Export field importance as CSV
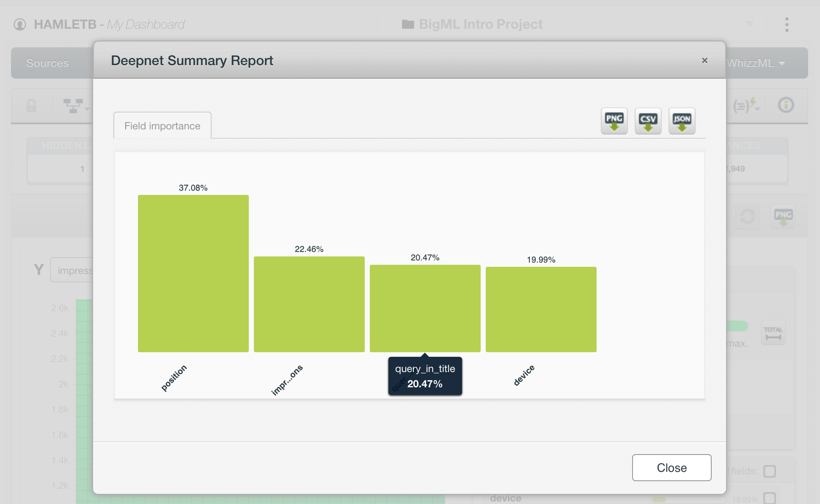The image size is (820, 504). 648,121
